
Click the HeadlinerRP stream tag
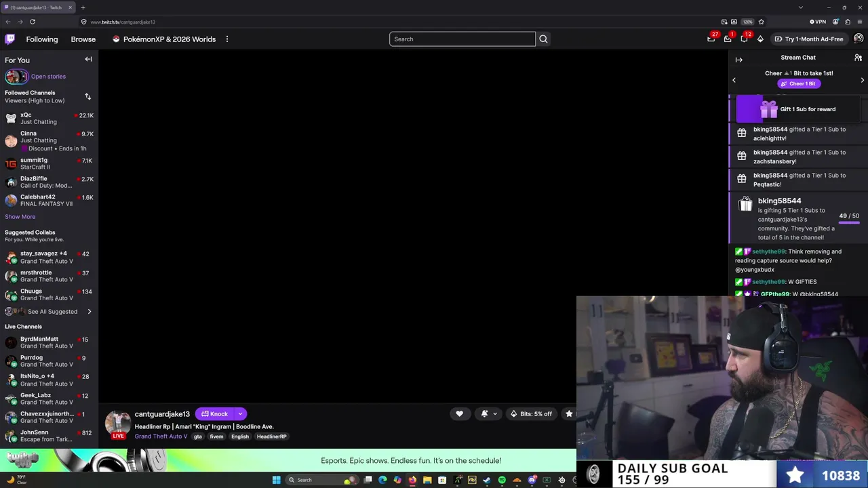[271, 436]
